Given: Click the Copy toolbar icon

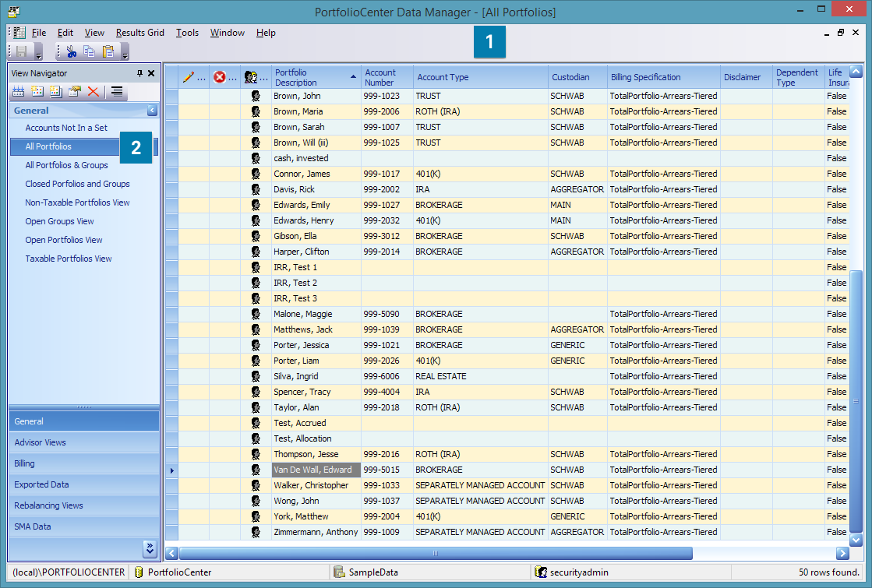Looking at the screenshot, I should [89, 51].
